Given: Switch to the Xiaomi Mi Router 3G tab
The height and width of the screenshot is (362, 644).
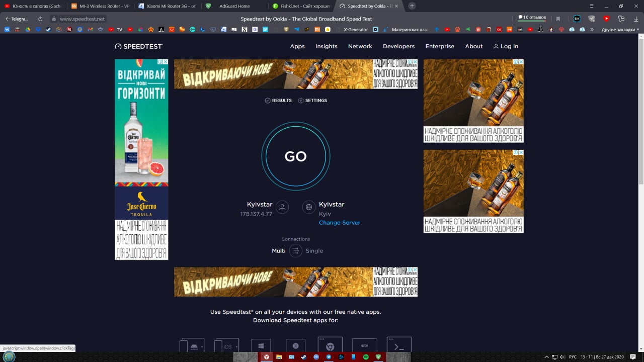Looking at the screenshot, I should (168, 6).
